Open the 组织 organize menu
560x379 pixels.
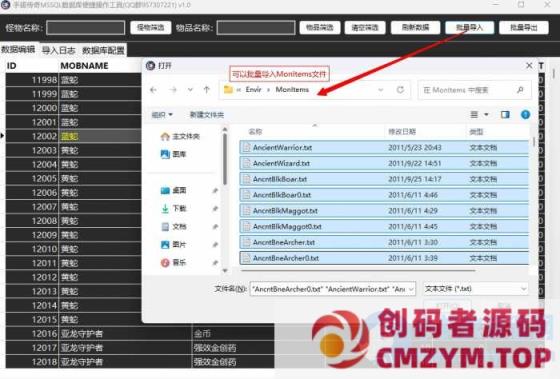pos(162,115)
